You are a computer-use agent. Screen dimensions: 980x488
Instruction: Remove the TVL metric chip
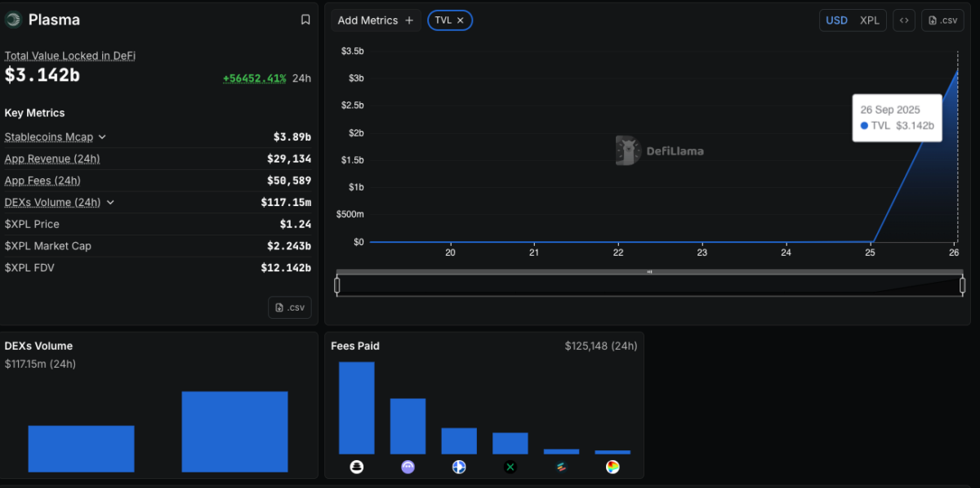click(460, 20)
